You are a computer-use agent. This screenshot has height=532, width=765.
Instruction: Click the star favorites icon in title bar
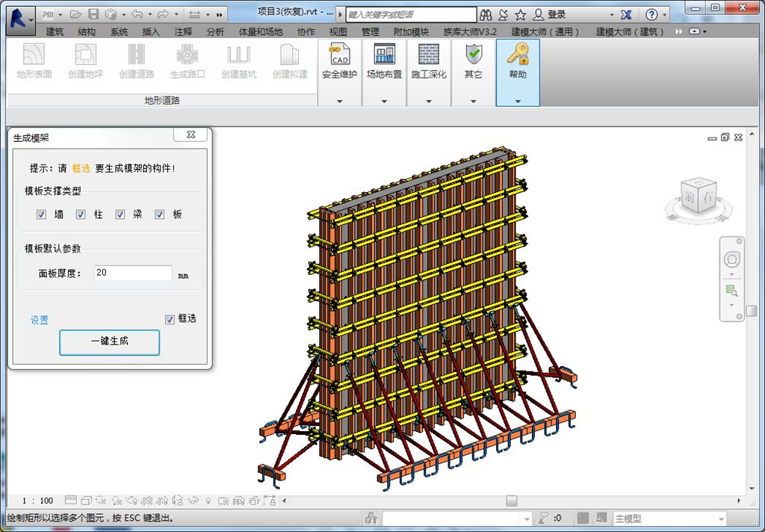coord(521,15)
